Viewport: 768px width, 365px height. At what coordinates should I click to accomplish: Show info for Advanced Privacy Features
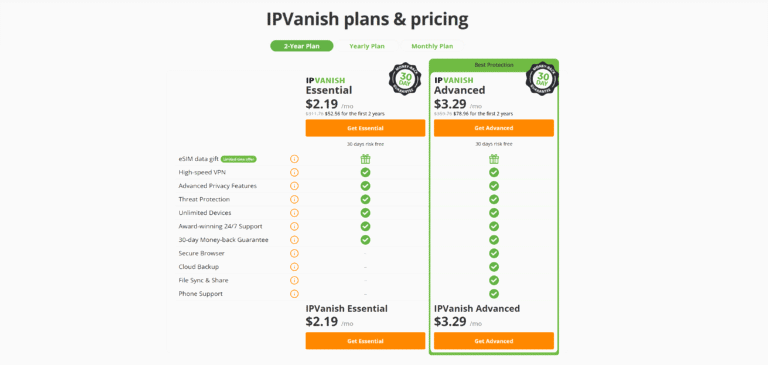(294, 186)
